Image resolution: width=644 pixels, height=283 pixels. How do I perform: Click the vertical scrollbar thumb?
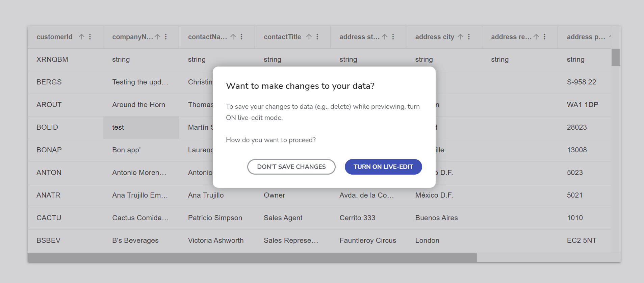click(x=616, y=57)
